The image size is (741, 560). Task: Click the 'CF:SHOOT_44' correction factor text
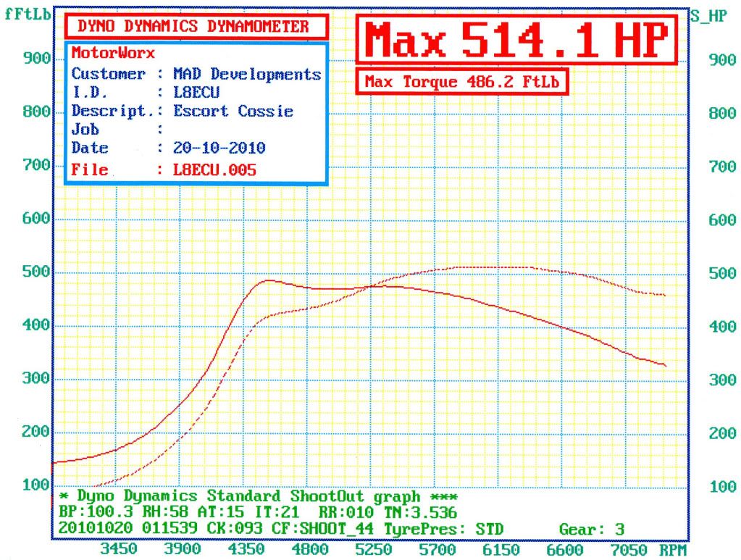point(322,528)
